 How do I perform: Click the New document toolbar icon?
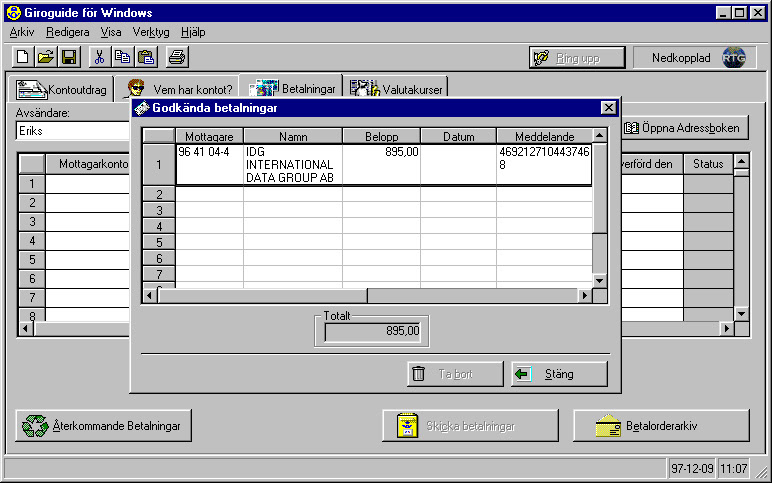pyautogui.click(x=23, y=57)
